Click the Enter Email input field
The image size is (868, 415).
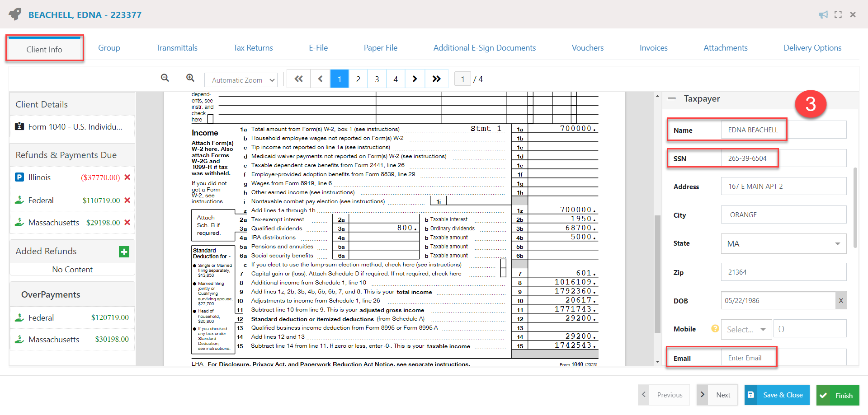click(x=783, y=358)
